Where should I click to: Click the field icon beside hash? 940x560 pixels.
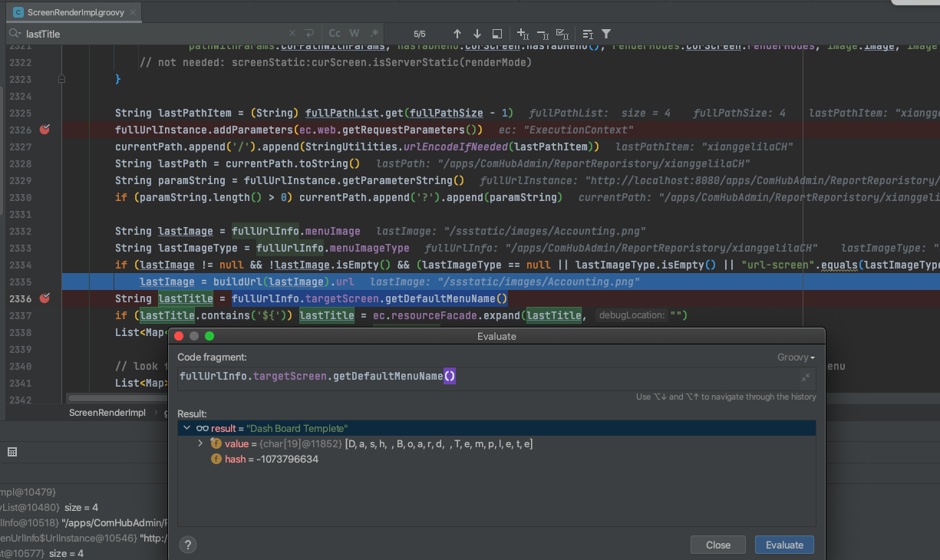coord(216,459)
